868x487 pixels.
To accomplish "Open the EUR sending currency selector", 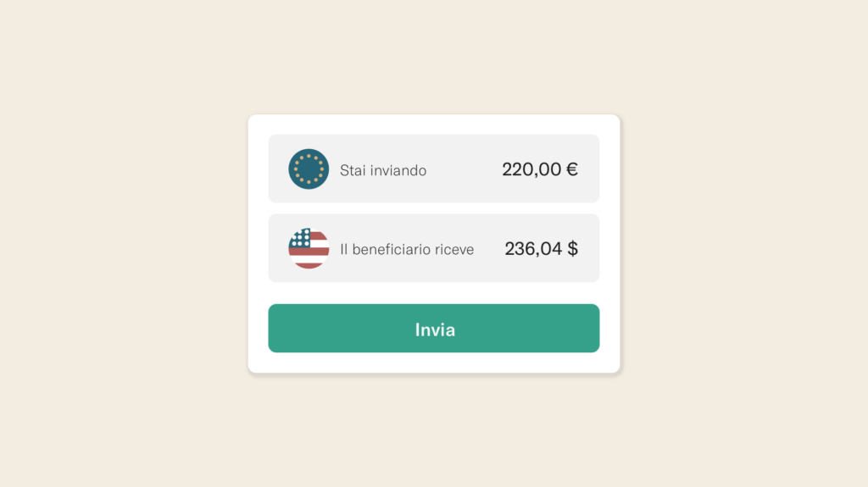I will [309, 169].
